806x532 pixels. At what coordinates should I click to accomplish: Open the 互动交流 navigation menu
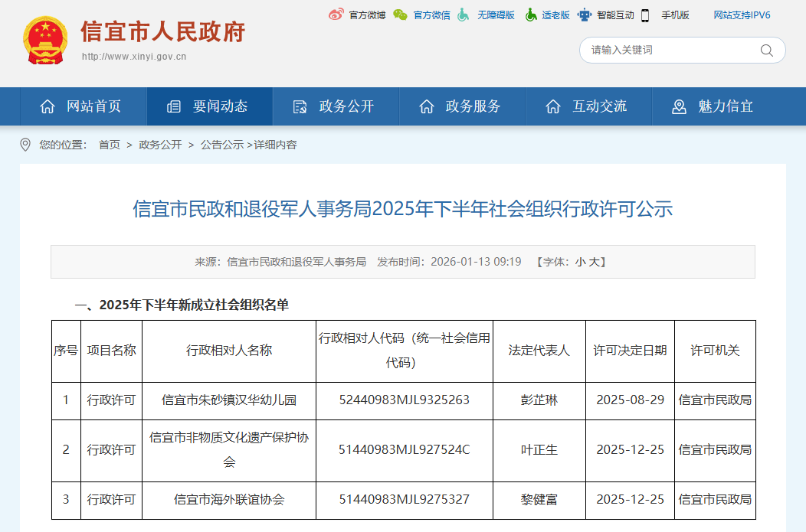[x=589, y=106]
